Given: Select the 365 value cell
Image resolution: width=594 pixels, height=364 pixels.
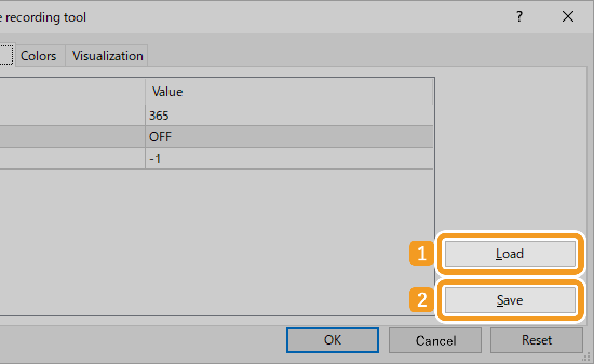Looking at the screenshot, I should (x=289, y=115).
